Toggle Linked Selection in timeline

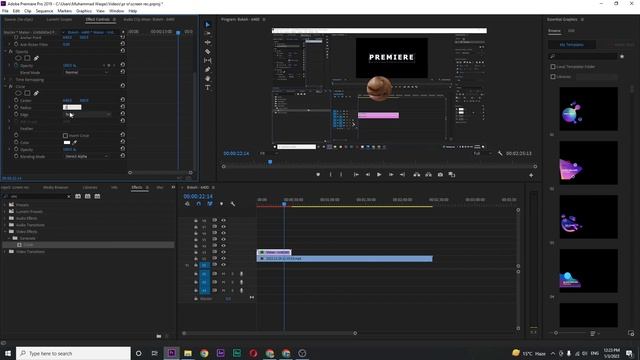210,204
